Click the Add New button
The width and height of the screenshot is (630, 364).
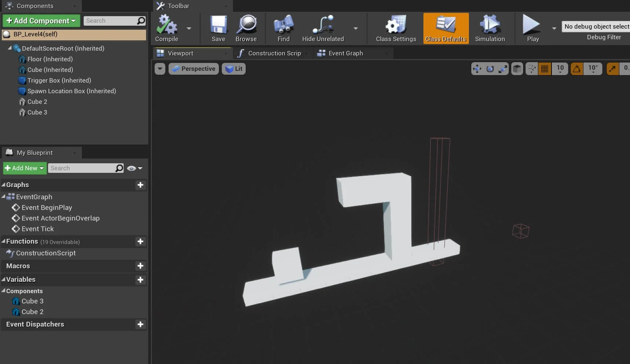pyautogui.click(x=25, y=168)
